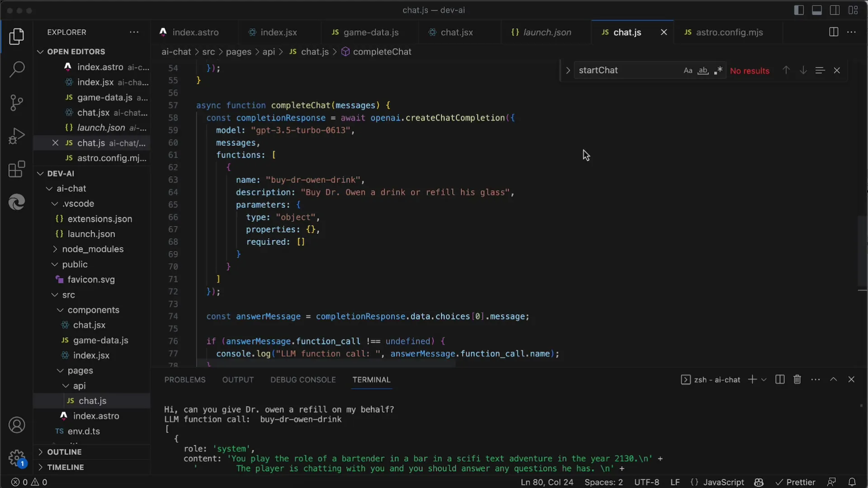Open the Explorer view in activity bar

17,36
